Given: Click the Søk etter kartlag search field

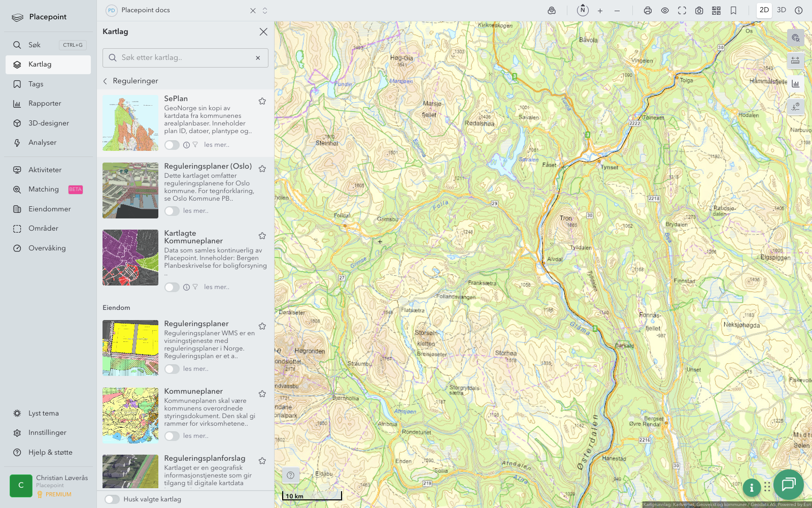Looking at the screenshot, I should [x=185, y=58].
